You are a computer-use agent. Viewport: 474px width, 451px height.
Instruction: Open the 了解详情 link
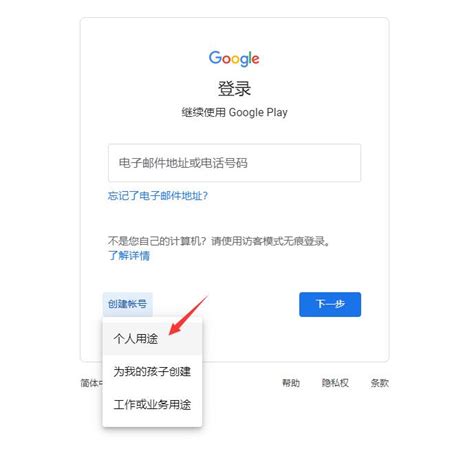(129, 255)
